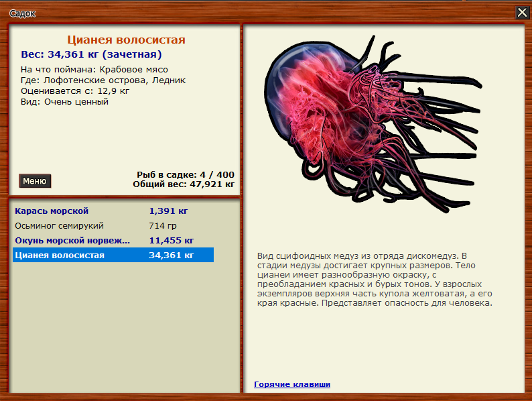Viewport: 532px width, 401px height.
Task: Select highlighted Цианея волосистая row
Action: 113,255
